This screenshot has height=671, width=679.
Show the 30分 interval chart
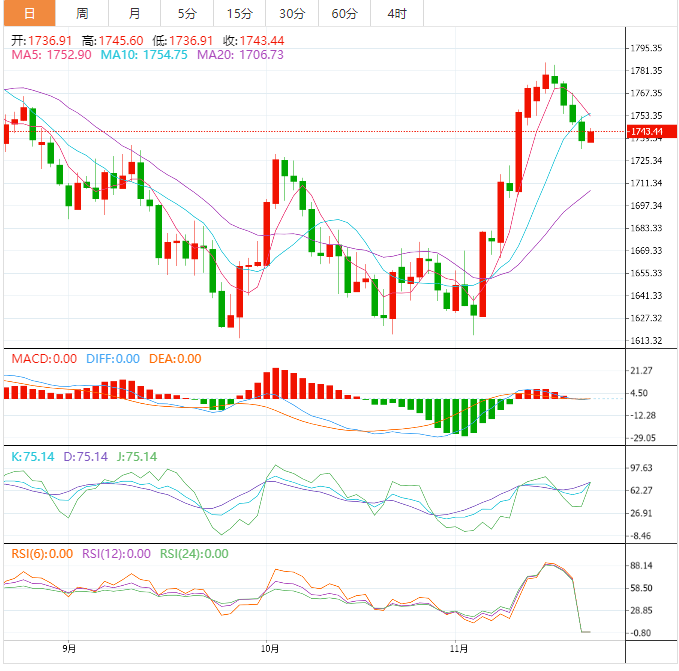[292, 13]
